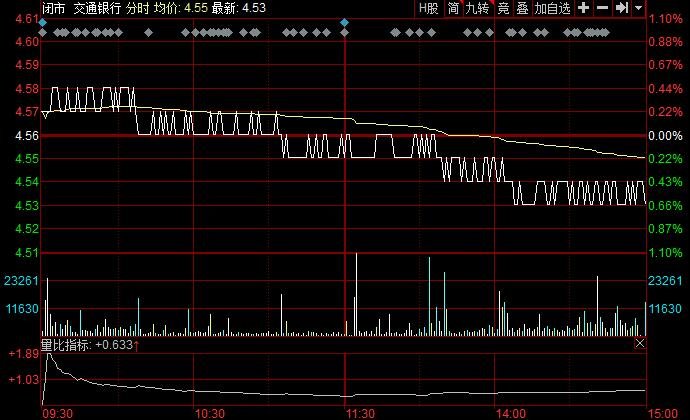Click the 0.44% percent label
The image size is (690, 420).
(x=665, y=88)
